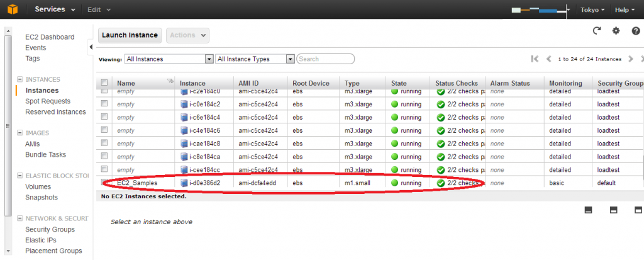Click instance icon for i-cee184cc
Screen dimensions: 644x260
pyautogui.click(x=184, y=170)
